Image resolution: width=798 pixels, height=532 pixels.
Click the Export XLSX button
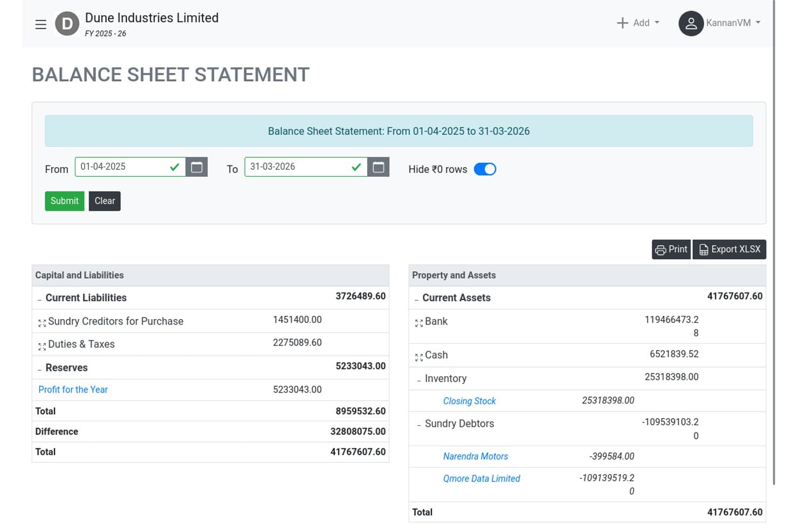click(729, 250)
